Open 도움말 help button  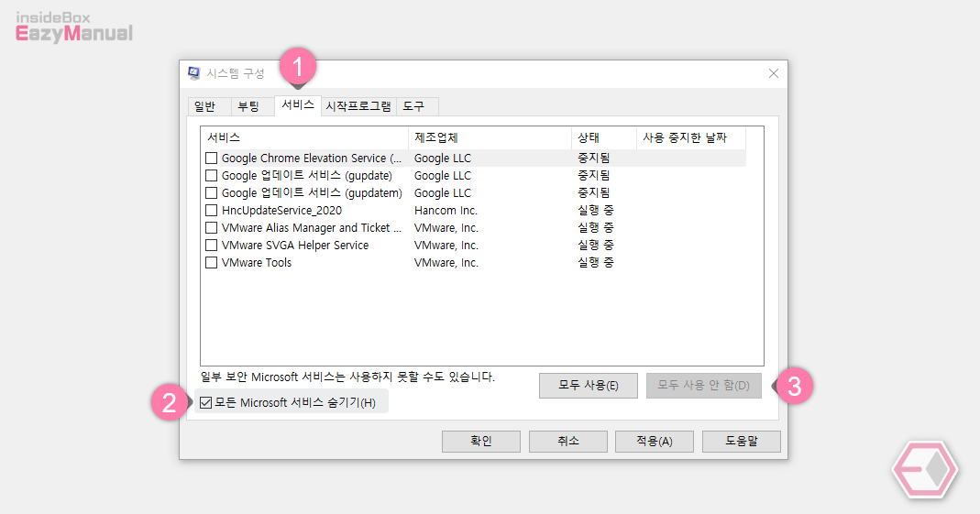coord(742,441)
